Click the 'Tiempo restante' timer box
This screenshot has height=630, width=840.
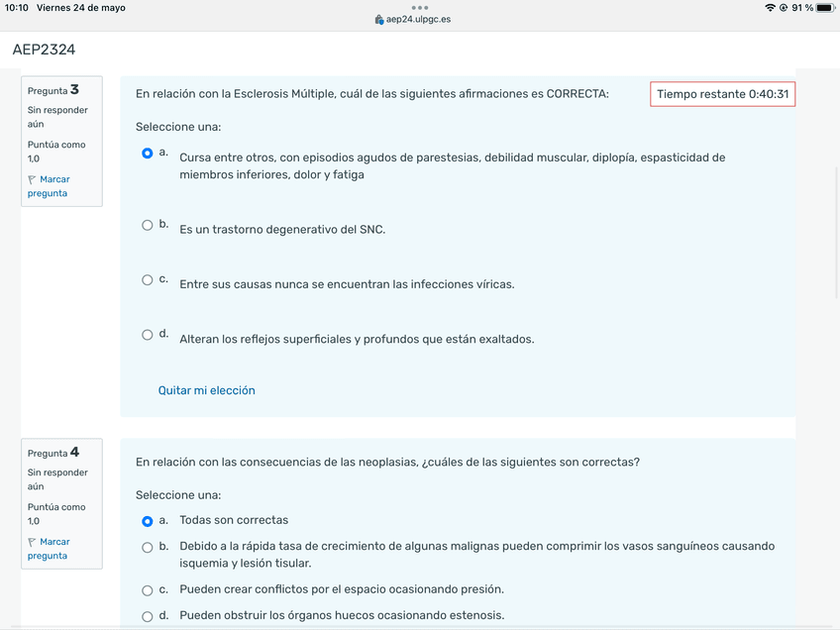722,94
